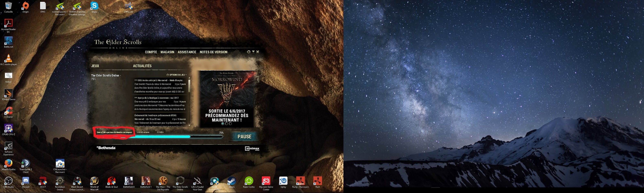Click the news scrollbar up arrow
The image size is (644, 193).
pyautogui.click(x=189, y=78)
